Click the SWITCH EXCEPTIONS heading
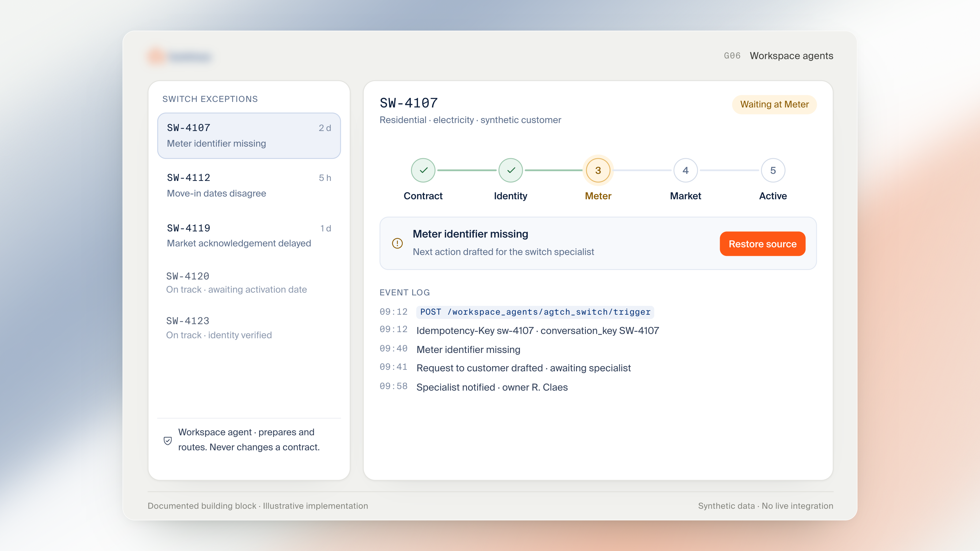The height and width of the screenshot is (551, 980). (x=210, y=99)
